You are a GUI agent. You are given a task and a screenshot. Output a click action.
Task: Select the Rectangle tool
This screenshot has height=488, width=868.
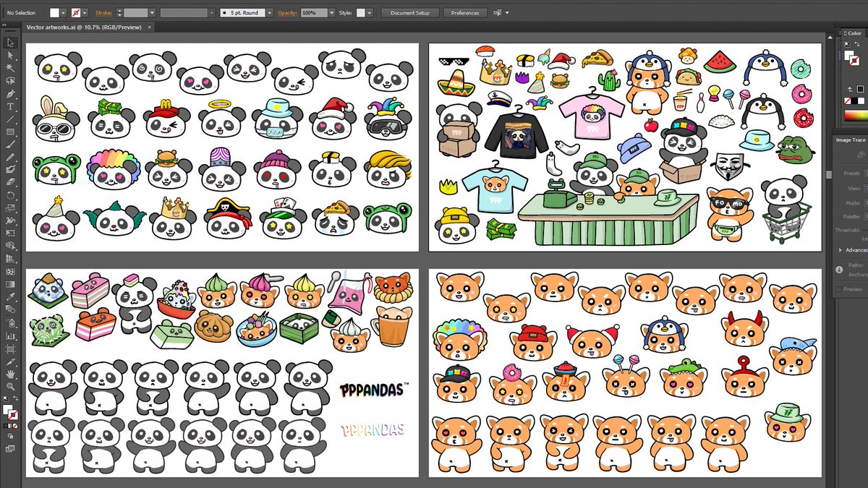(10, 132)
